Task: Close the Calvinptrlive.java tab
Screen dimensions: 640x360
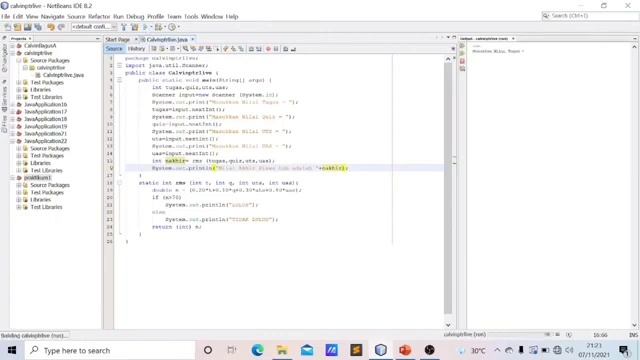Action: 193,40
